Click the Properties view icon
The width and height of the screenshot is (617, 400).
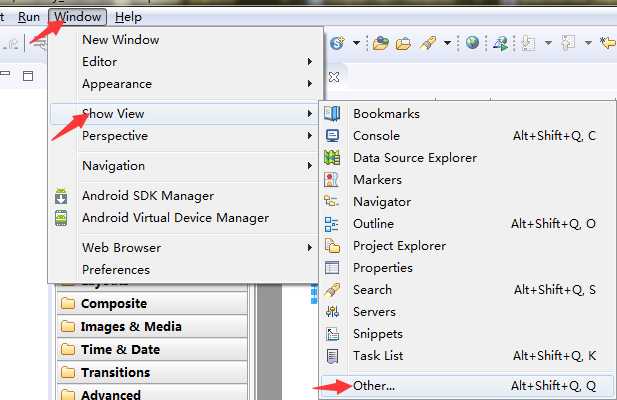tap(332, 268)
